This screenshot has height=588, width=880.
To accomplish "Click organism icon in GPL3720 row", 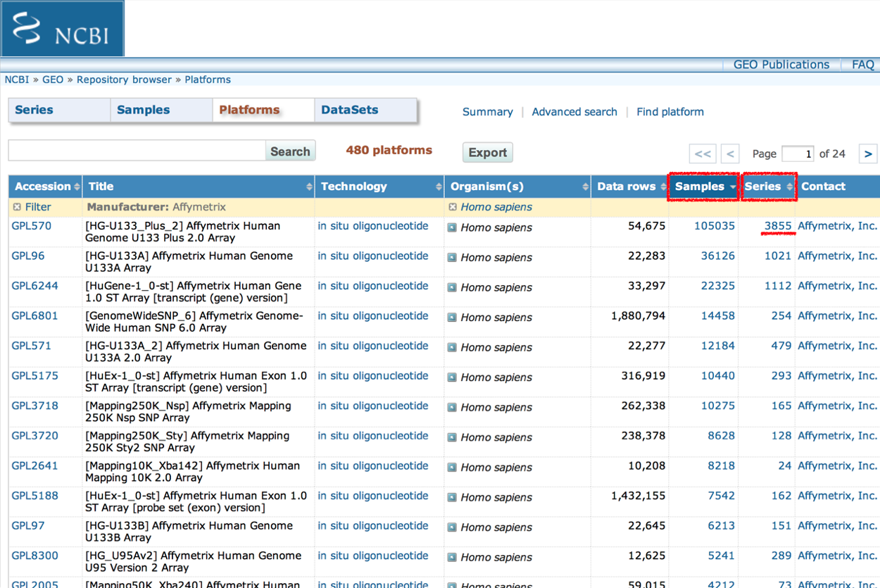I will [453, 437].
